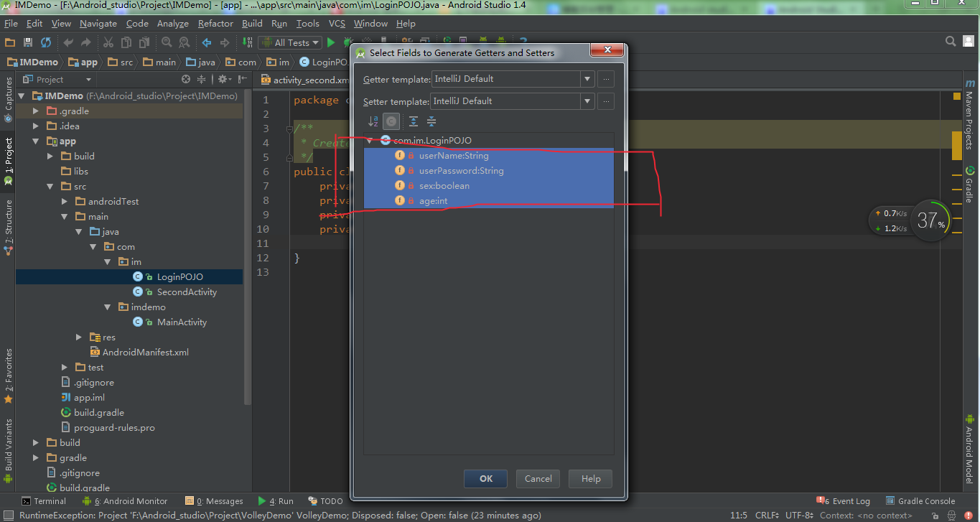
Task: Open the Event Log panel
Action: point(844,501)
